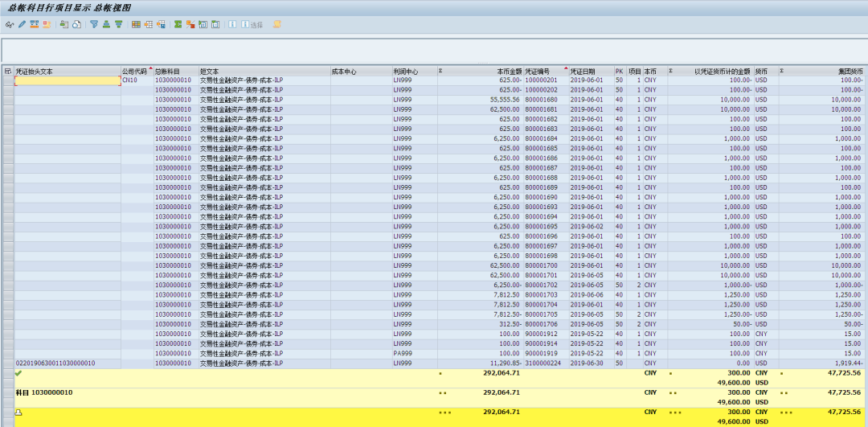
Task: Select the 公司代码 column header
Action: [137, 72]
